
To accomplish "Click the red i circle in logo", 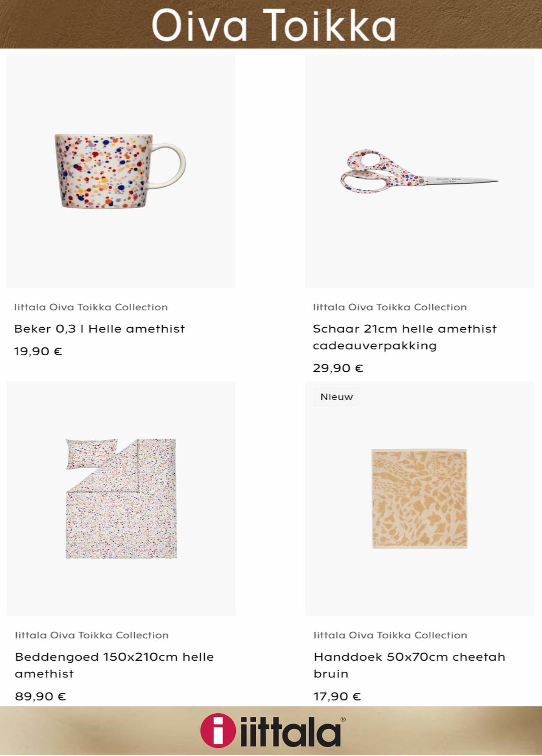I will [x=218, y=731].
